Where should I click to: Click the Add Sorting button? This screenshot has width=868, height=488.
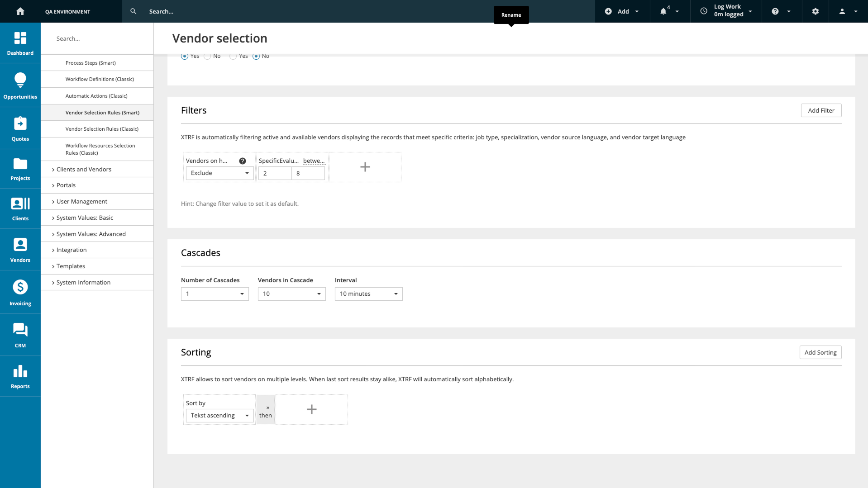pos(820,352)
